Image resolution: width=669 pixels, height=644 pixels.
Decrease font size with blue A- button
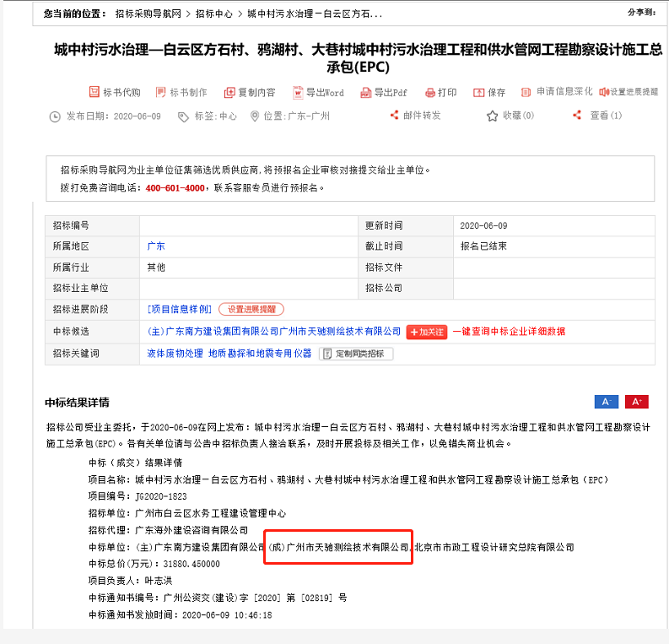pyautogui.click(x=606, y=402)
